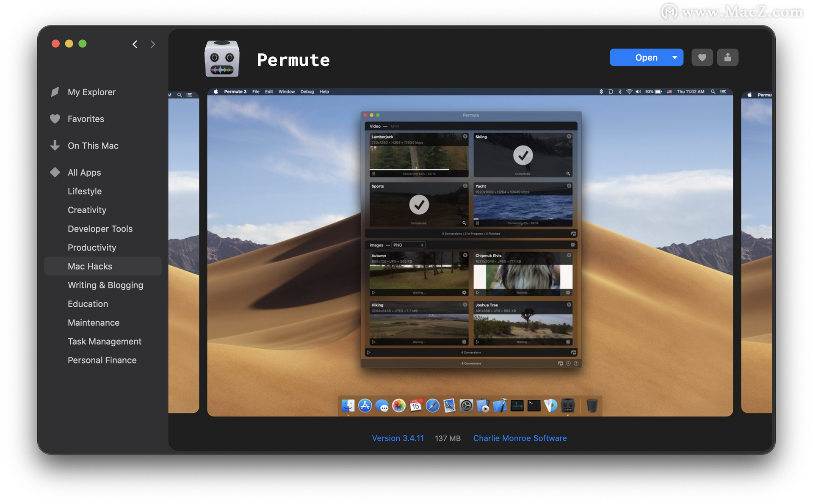Open the Education category
Screen dimensions: 813x504
(x=88, y=304)
